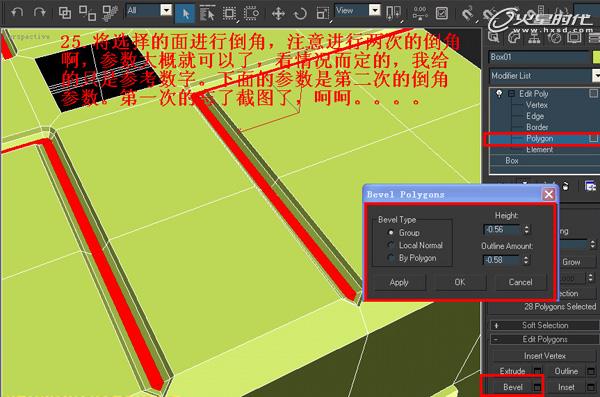
Task: Open the Motion command panel tab
Action: point(554,37)
